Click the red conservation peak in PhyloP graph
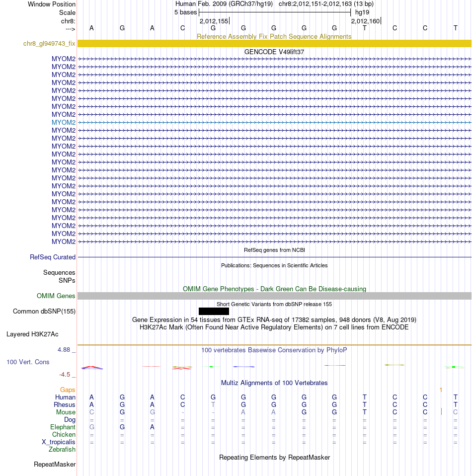Image resolution: width=472 pixels, height=476 pixels. point(92,367)
